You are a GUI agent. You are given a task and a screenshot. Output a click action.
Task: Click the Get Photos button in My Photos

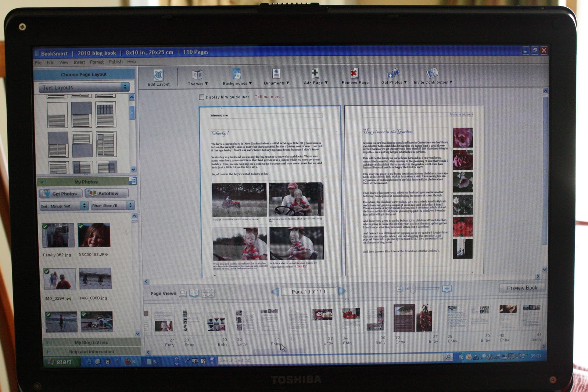tap(60, 194)
